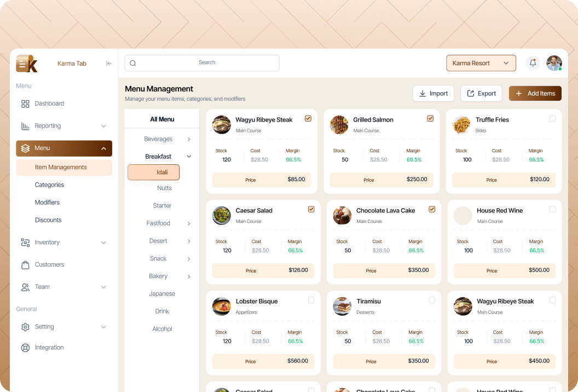Open Discounts in the sidebar
This screenshot has height=392, width=578.
[x=48, y=220]
